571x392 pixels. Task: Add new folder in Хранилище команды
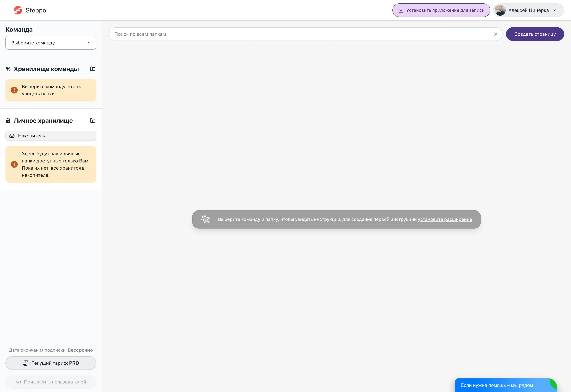93,69
